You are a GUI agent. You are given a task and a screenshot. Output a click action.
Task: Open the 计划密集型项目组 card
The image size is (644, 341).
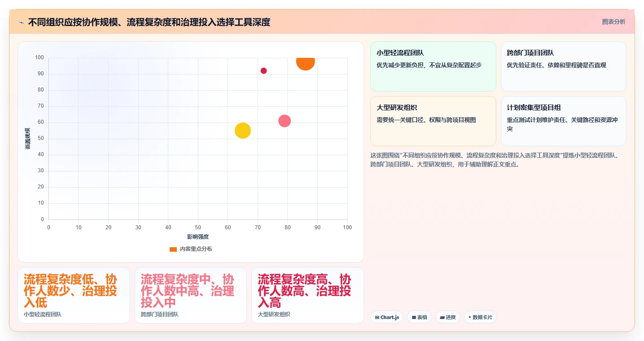[x=563, y=121]
